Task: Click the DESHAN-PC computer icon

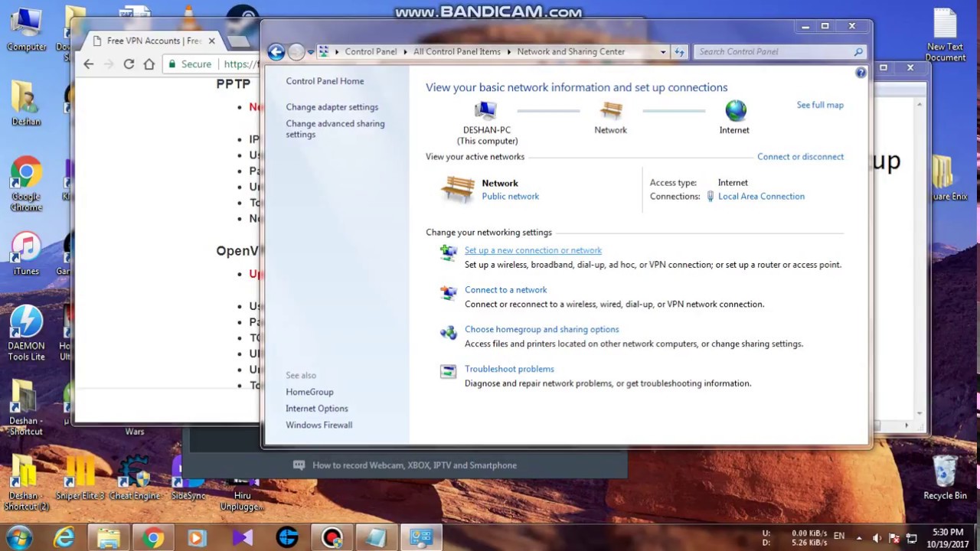Action: point(485,111)
